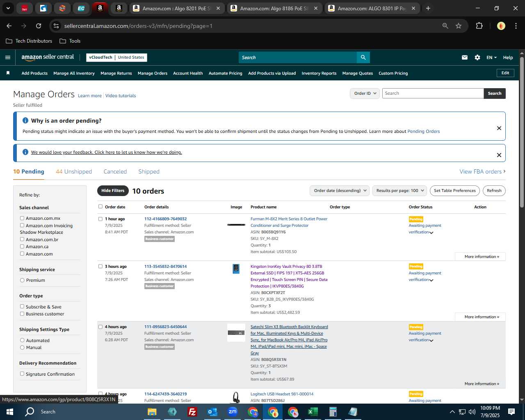Open Zoom from taskbar
525x420 pixels.
233,412
